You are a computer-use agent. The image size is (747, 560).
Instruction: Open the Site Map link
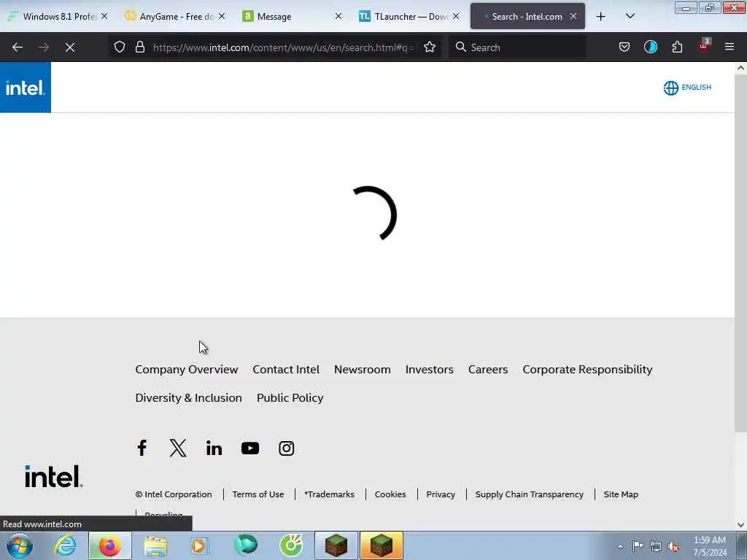[x=621, y=494]
